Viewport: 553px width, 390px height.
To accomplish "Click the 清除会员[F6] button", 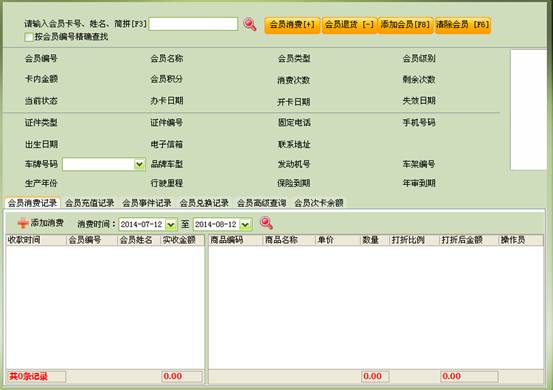I will tap(462, 25).
